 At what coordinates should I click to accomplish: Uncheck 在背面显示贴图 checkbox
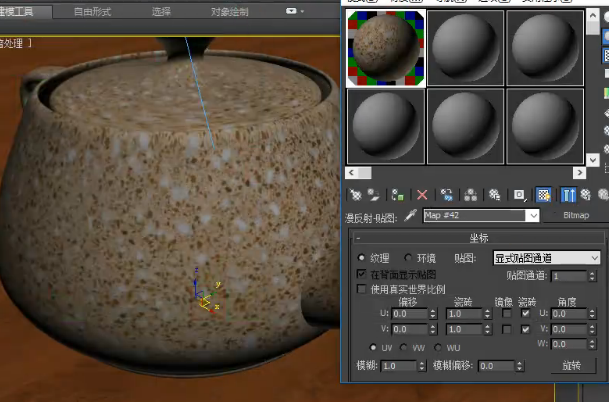pyautogui.click(x=362, y=274)
